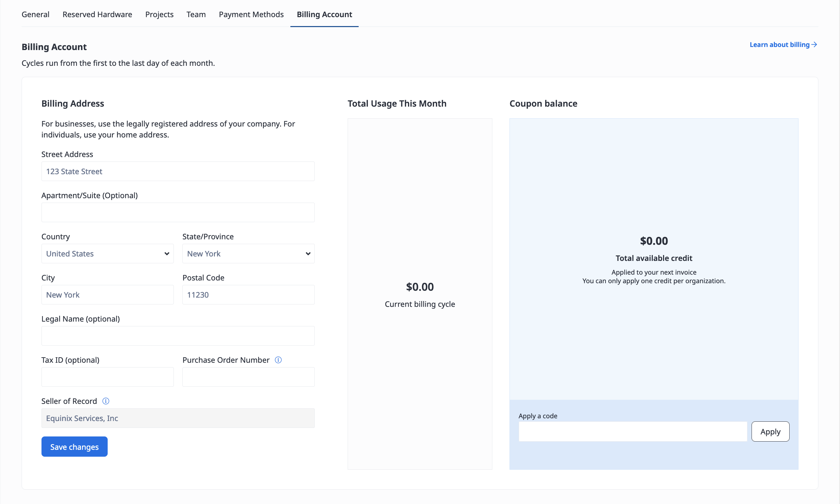This screenshot has width=840, height=504.
Task: Click the Apply a code input field
Action: pos(633,432)
